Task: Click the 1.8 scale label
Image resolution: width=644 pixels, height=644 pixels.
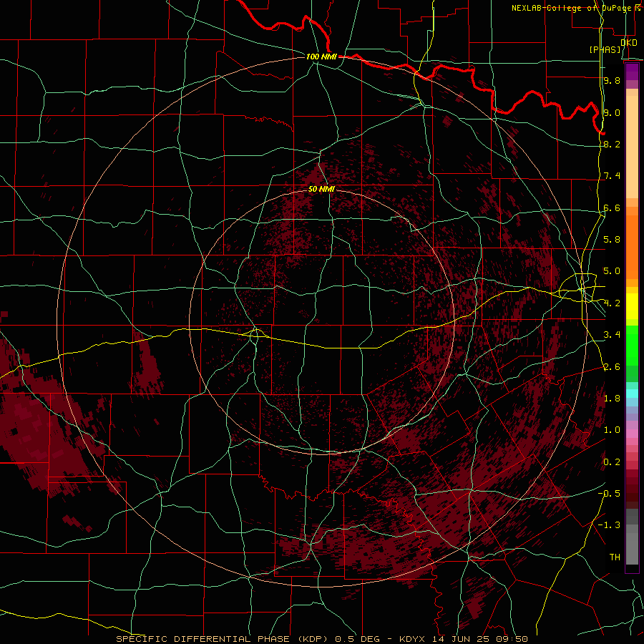Action: point(612,399)
